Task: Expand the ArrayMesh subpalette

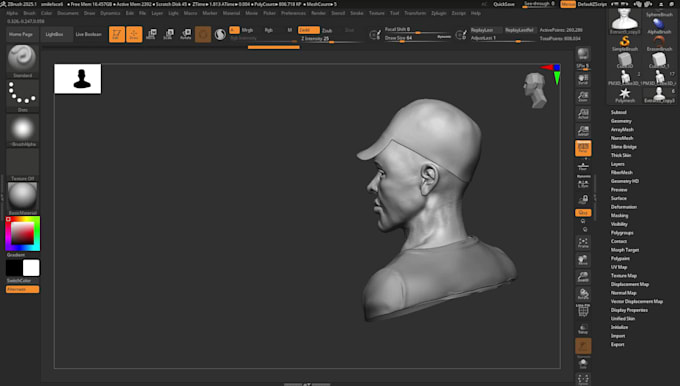Action: tap(622, 130)
